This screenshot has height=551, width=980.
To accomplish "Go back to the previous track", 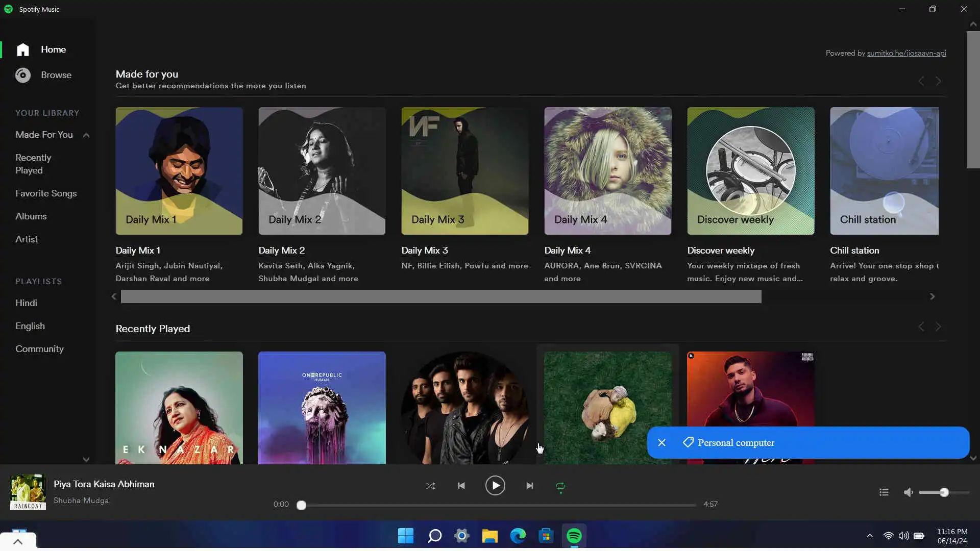I will (461, 486).
